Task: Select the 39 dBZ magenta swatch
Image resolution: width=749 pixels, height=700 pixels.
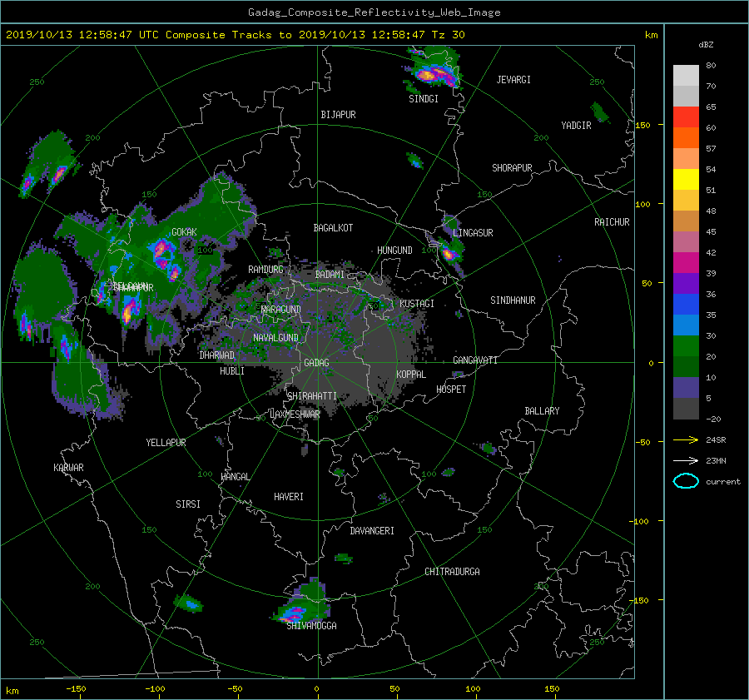Action: coord(686,263)
